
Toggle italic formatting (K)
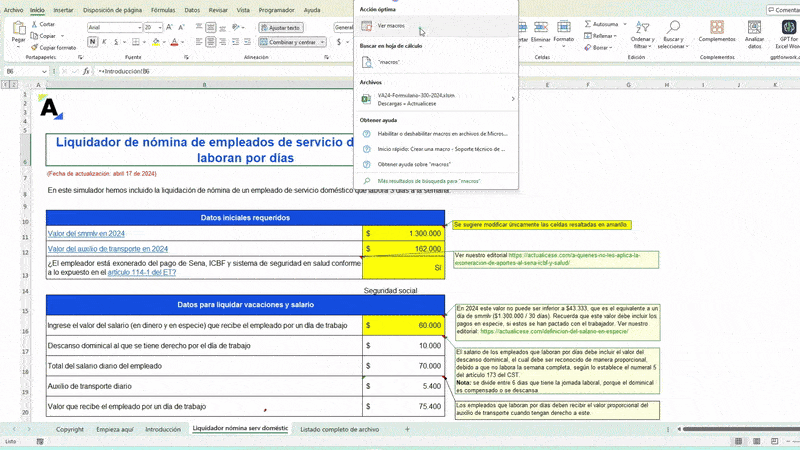pyautogui.click(x=105, y=42)
